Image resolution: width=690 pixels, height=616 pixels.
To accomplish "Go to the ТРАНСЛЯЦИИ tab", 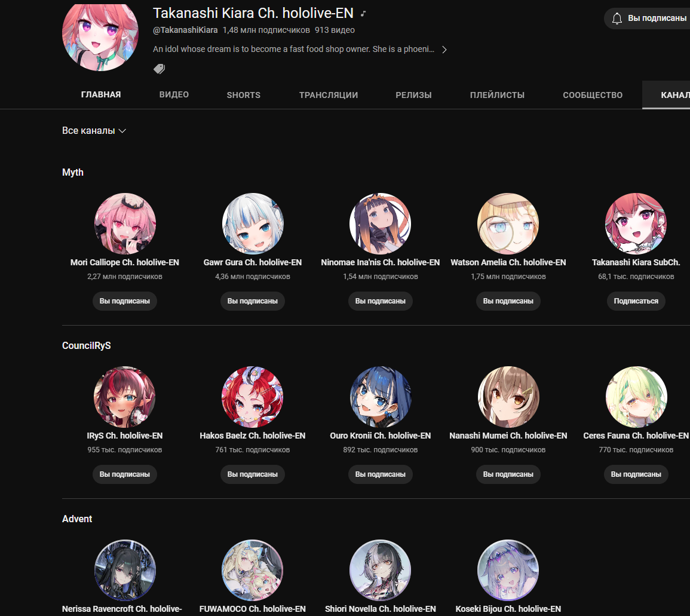I will (329, 95).
